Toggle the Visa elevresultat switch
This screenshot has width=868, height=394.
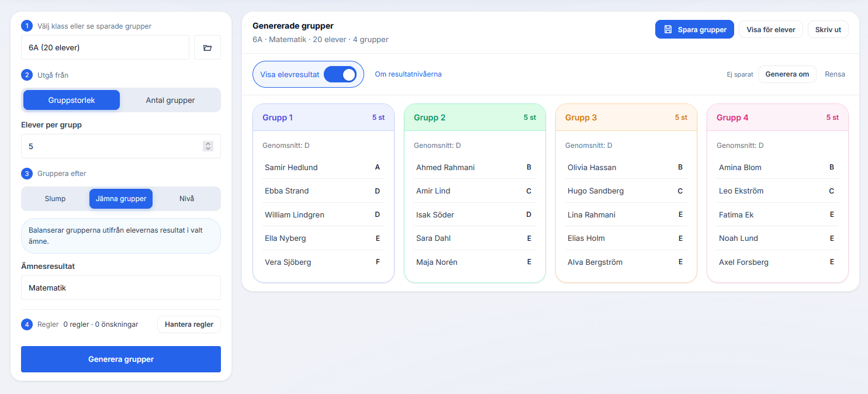340,74
